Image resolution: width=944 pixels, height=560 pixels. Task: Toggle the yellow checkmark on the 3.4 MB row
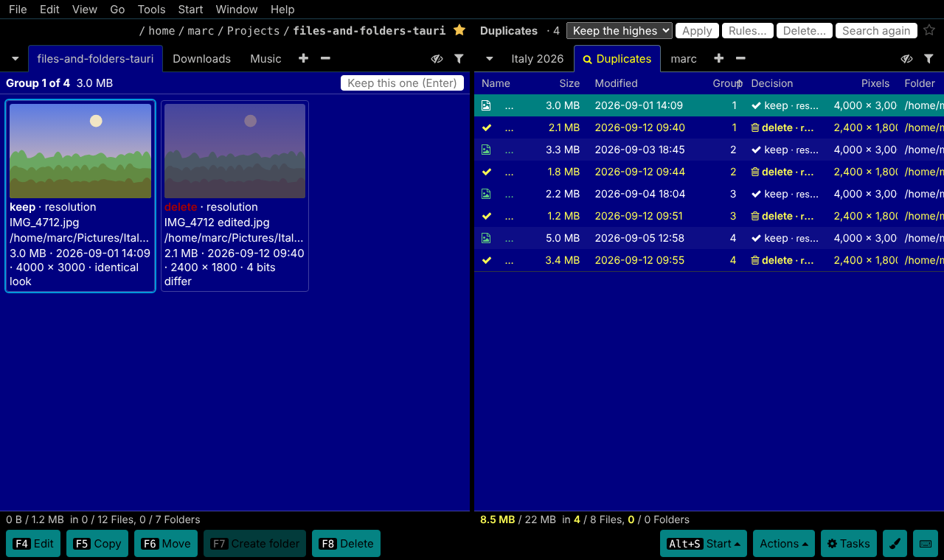click(486, 260)
